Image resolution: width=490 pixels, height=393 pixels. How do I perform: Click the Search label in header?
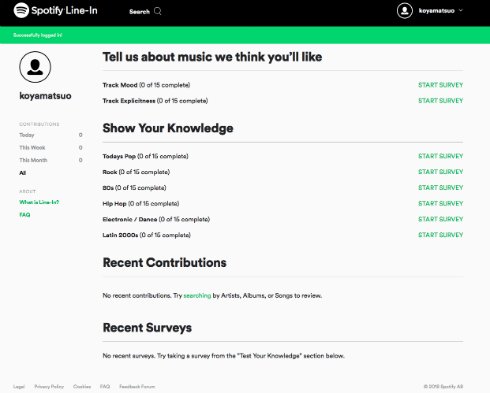point(139,12)
